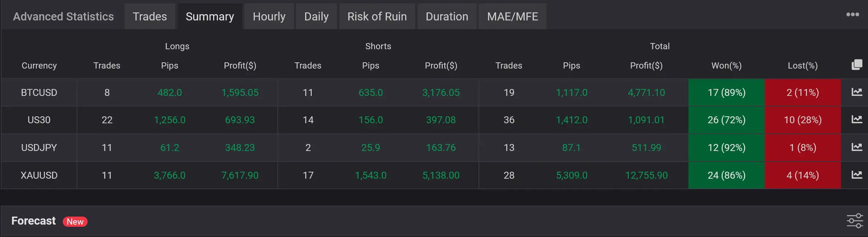Click the copy table icon beside Lost(%)
The width and height of the screenshot is (868, 237).
point(857,65)
